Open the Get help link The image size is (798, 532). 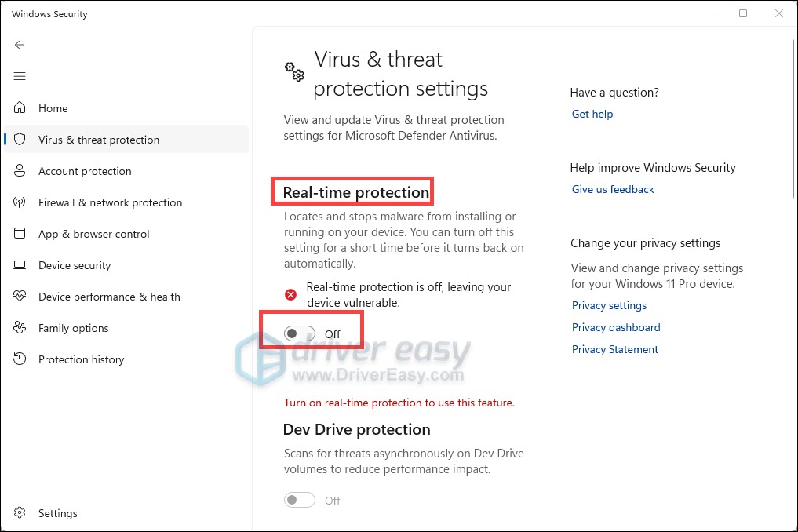click(x=592, y=114)
